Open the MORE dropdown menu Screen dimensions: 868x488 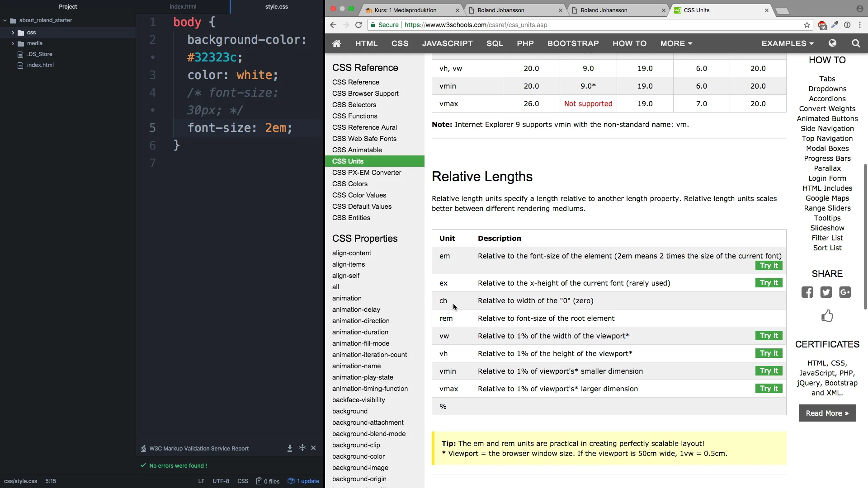pyautogui.click(x=676, y=43)
